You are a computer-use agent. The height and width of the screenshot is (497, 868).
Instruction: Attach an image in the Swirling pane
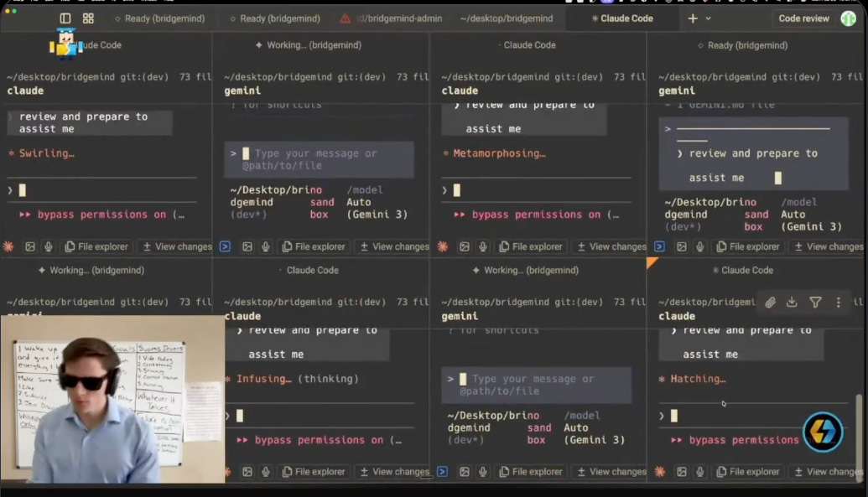pos(30,246)
